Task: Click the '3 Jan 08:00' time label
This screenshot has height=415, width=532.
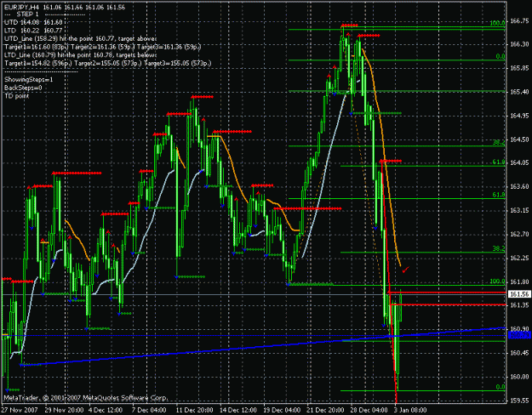Action: (x=410, y=410)
